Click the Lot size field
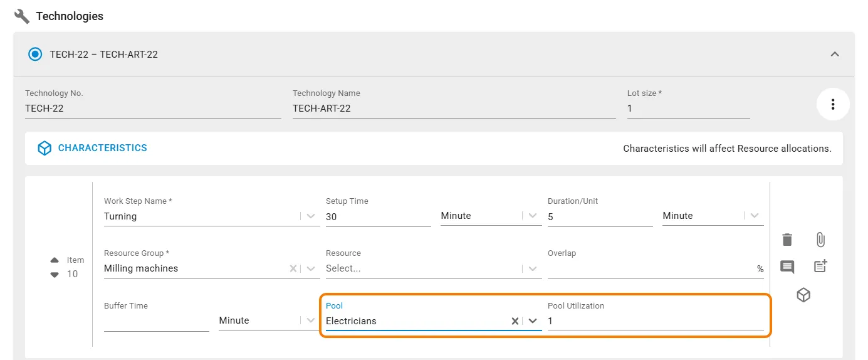Screen dimensions: 868x360 point(689,109)
